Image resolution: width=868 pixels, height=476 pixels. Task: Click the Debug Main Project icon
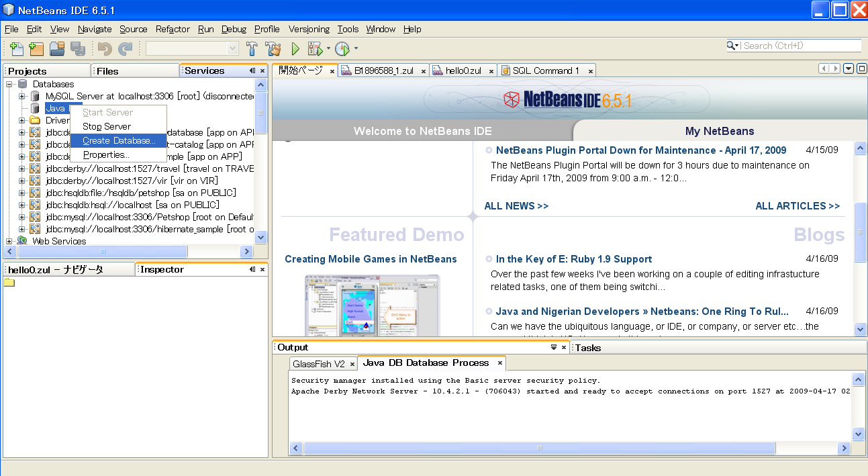coord(315,48)
